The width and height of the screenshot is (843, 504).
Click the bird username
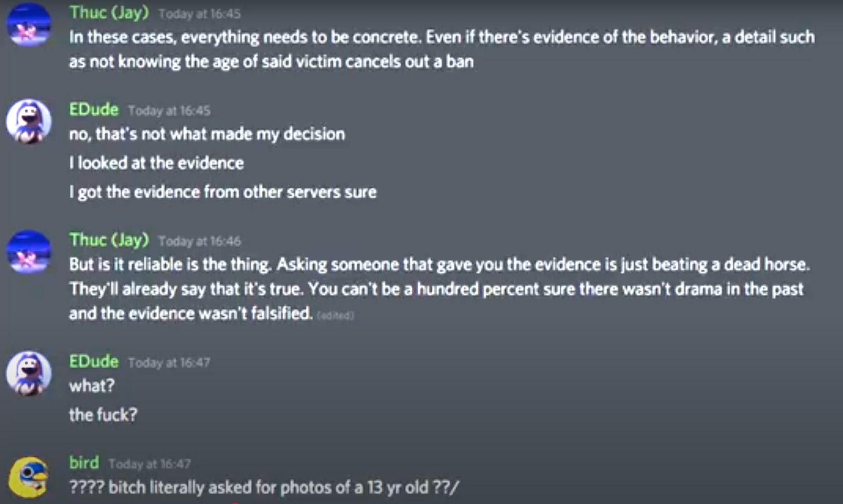point(84,463)
